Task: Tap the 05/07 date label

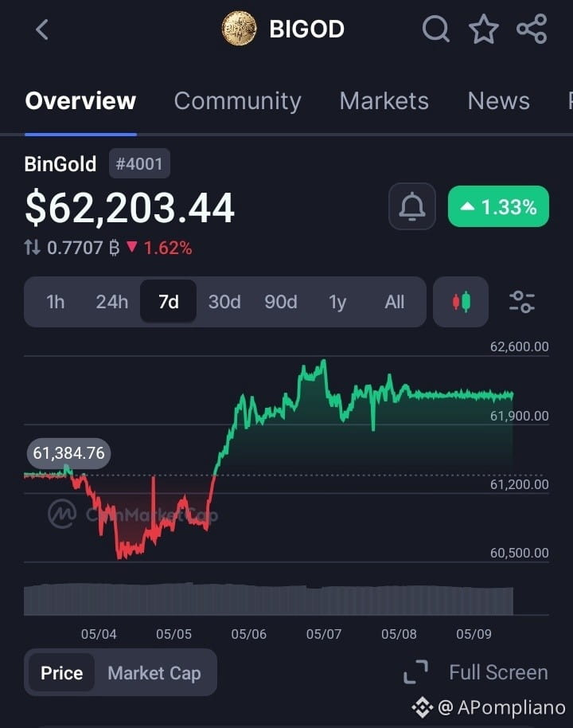Action: pyautogui.click(x=324, y=634)
